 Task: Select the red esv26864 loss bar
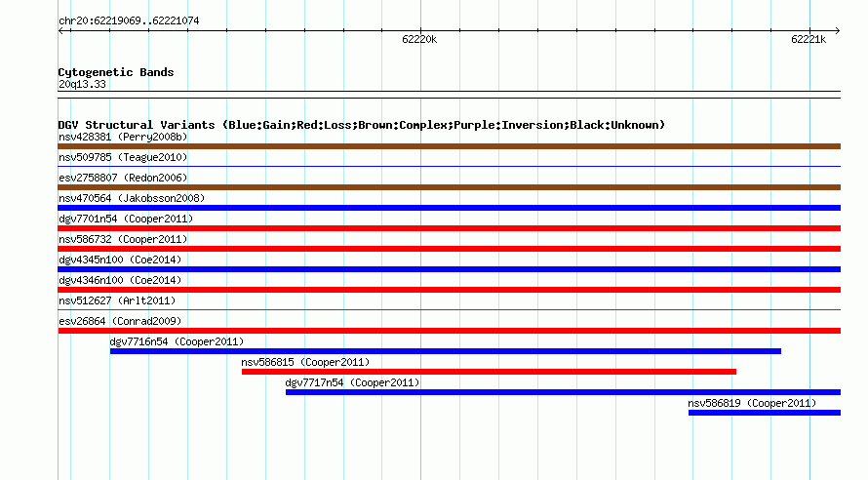449,331
